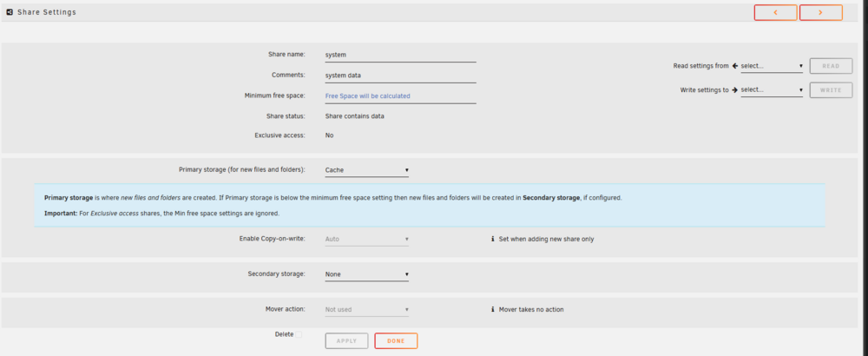Tick the Delete checkbox
Viewport: 868px width, 356px height.
pos(299,334)
